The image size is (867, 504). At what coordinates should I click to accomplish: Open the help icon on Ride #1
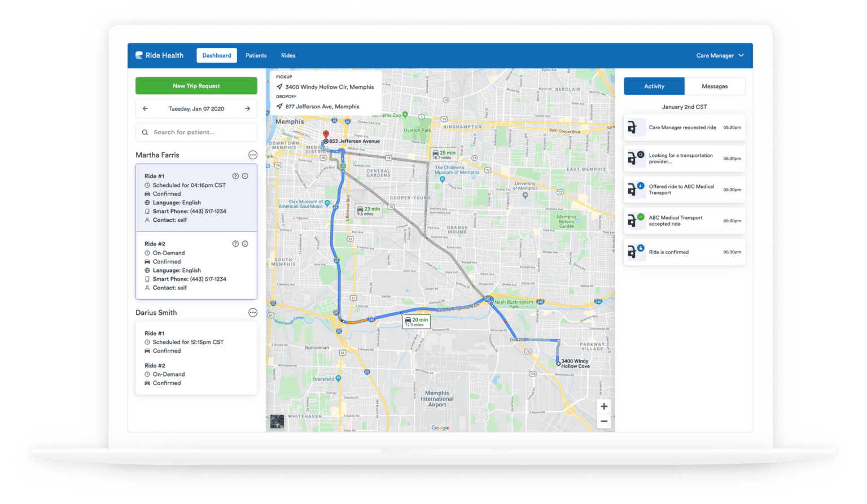tap(235, 176)
